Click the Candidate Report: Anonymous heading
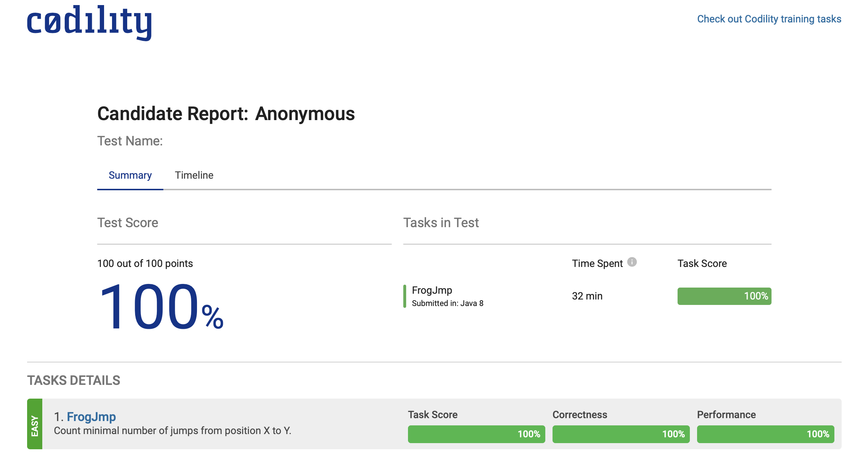Screen dimensions: 868x463 (x=226, y=114)
